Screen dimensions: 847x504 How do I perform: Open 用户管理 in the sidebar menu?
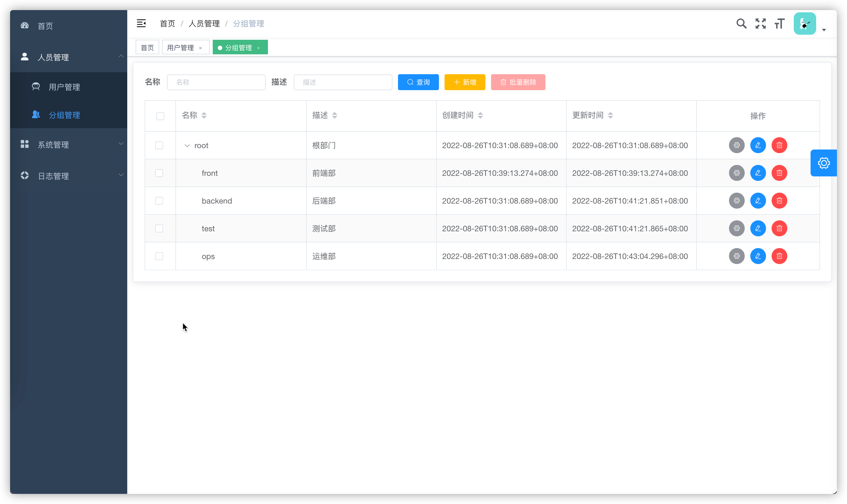64,87
